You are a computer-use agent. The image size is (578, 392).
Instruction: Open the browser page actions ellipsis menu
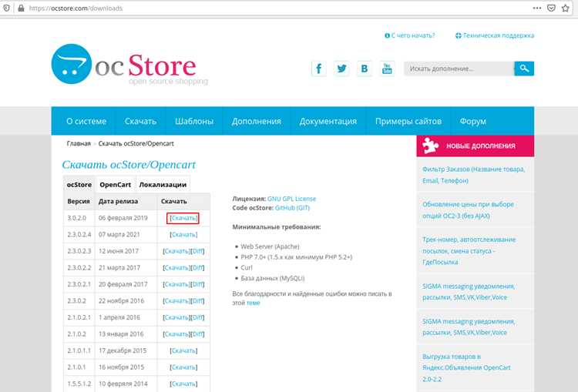coord(537,8)
